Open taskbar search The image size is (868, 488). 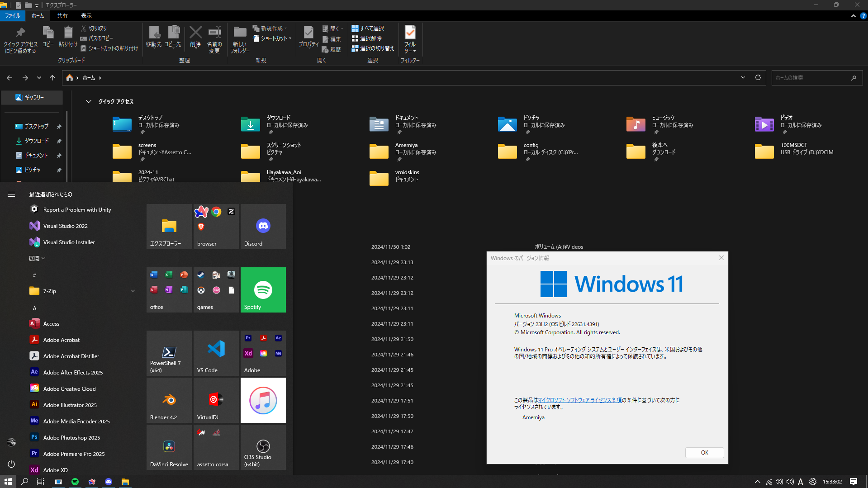[x=24, y=482]
